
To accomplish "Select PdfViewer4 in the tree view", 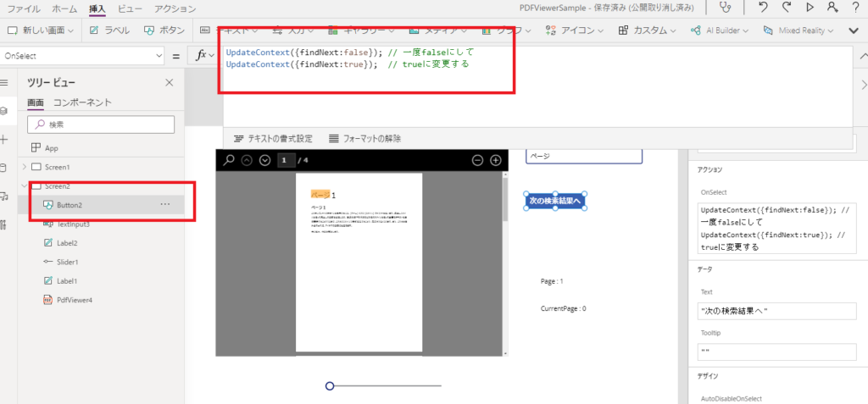I will 75,300.
